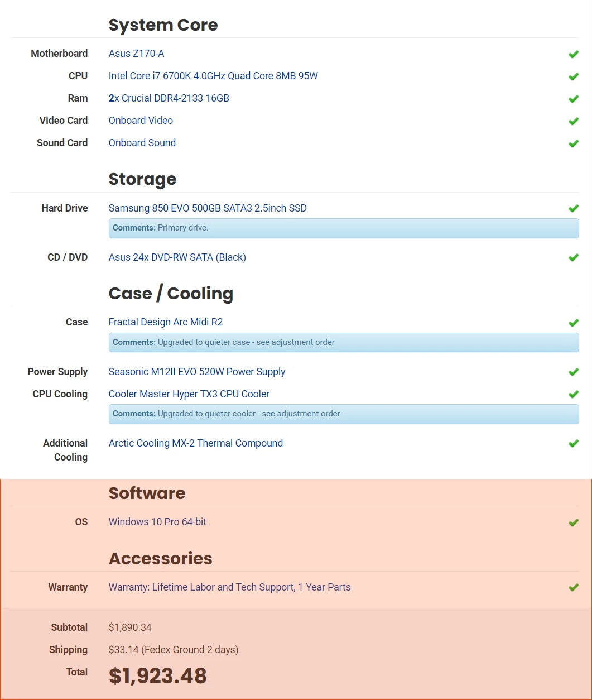Click the green checkmark in the OS row
The height and width of the screenshot is (700, 592).
pyautogui.click(x=573, y=522)
